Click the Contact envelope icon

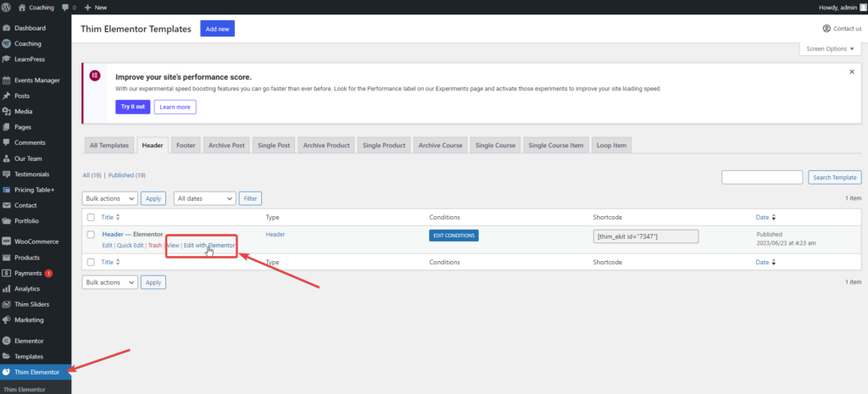coord(7,205)
